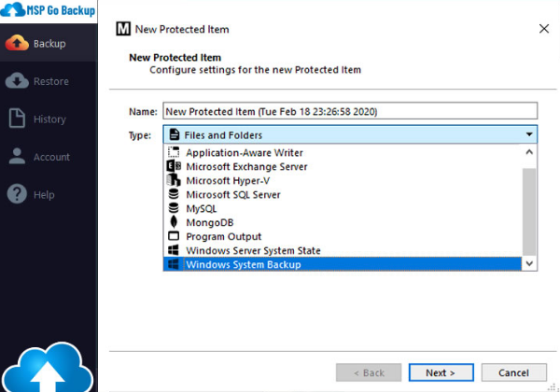Open the History section
The image size is (560, 392).
[49, 119]
